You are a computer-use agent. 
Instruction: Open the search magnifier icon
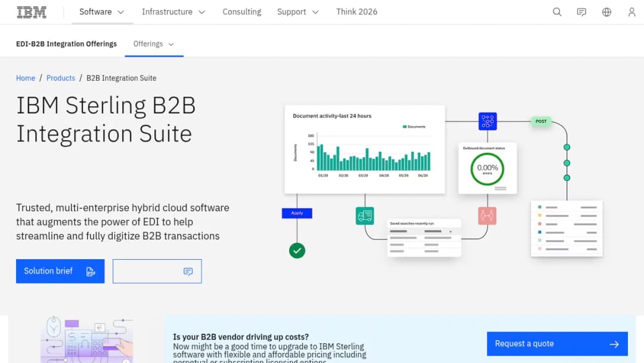[x=557, y=12]
